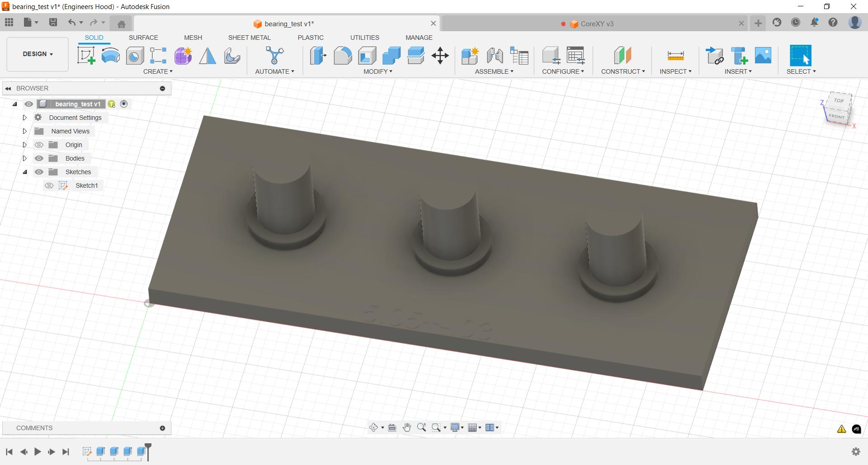868x465 pixels.
Task: Open the CONSTRUCT menu
Action: (623, 71)
